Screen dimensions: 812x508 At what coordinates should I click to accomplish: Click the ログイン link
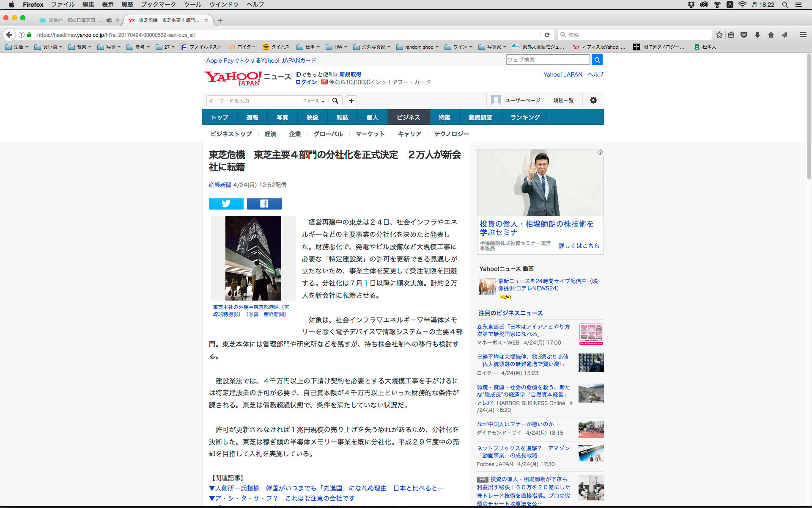tap(306, 82)
